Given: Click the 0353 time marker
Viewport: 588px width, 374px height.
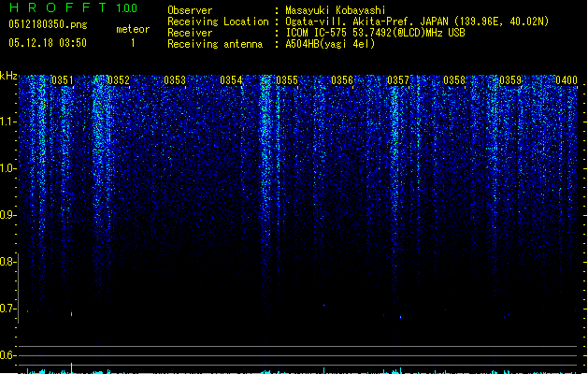Looking at the screenshot, I should (x=175, y=80).
